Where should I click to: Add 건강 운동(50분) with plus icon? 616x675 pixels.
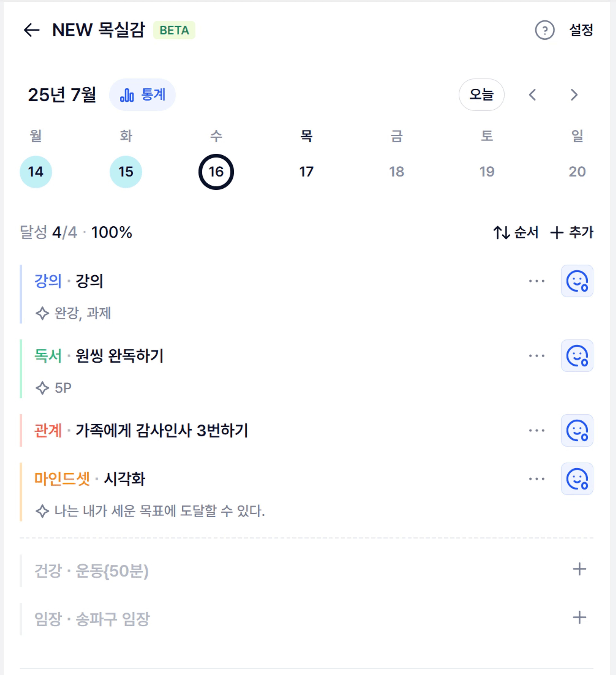click(x=579, y=569)
